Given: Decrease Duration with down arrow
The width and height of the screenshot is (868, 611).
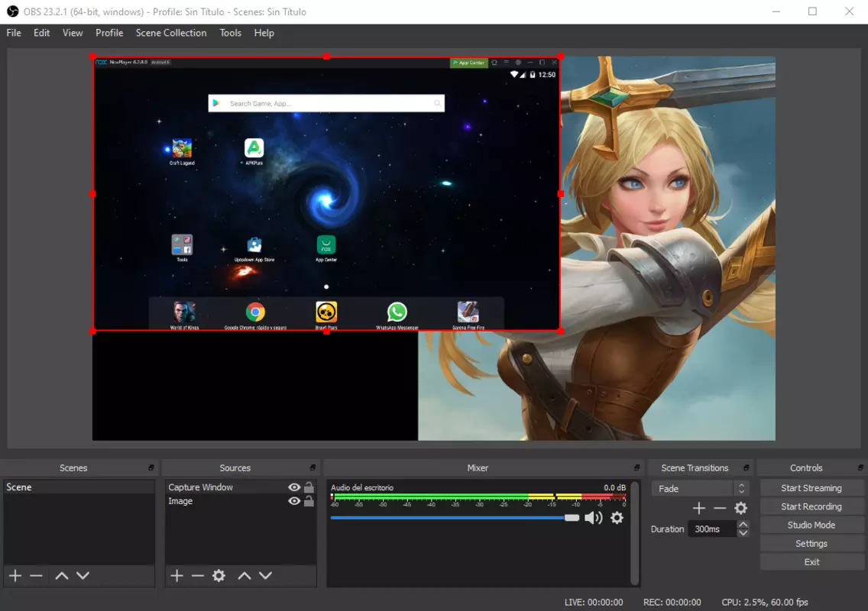Looking at the screenshot, I should point(743,533).
